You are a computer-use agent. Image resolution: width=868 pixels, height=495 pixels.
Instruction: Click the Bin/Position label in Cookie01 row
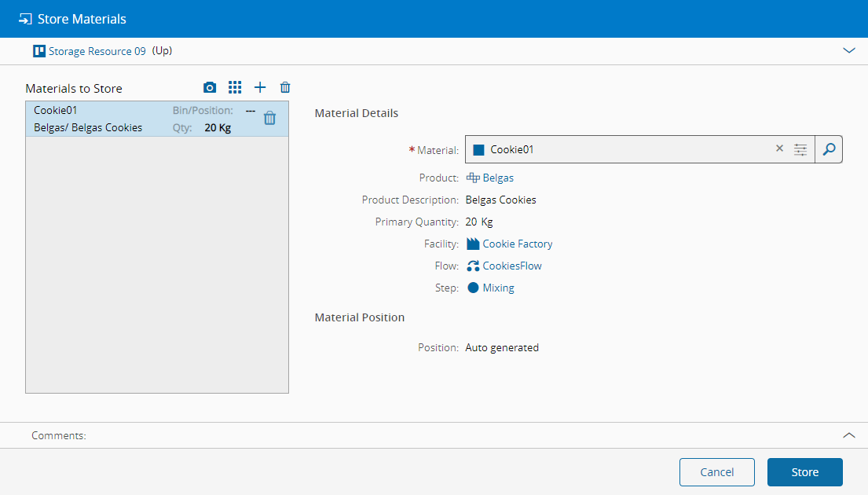click(x=203, y=110)
